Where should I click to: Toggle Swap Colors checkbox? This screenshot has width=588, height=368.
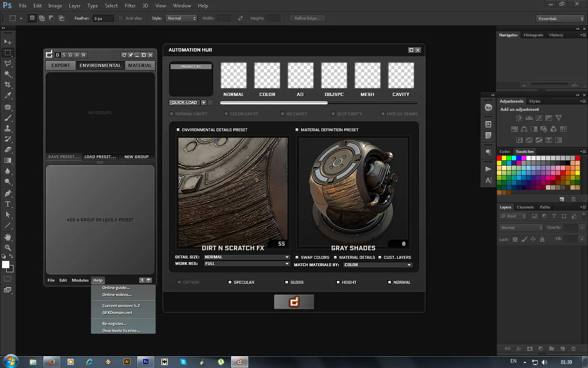tap(297, 258)
